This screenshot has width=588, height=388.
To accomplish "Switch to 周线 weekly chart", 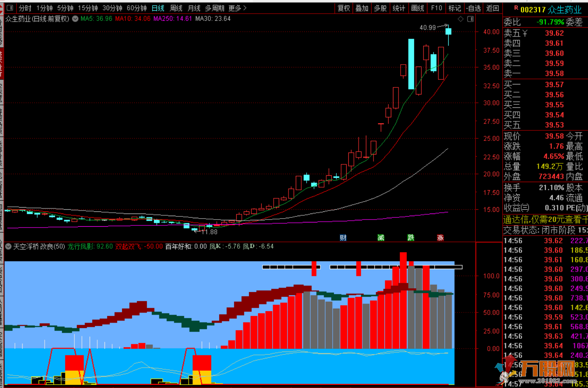I will click(x=176, y=8).
